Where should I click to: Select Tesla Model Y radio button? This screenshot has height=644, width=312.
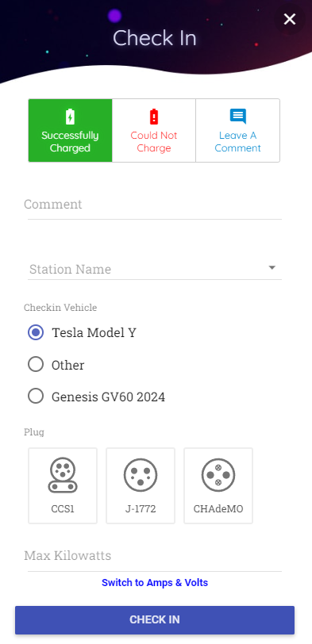coord(36,332)
